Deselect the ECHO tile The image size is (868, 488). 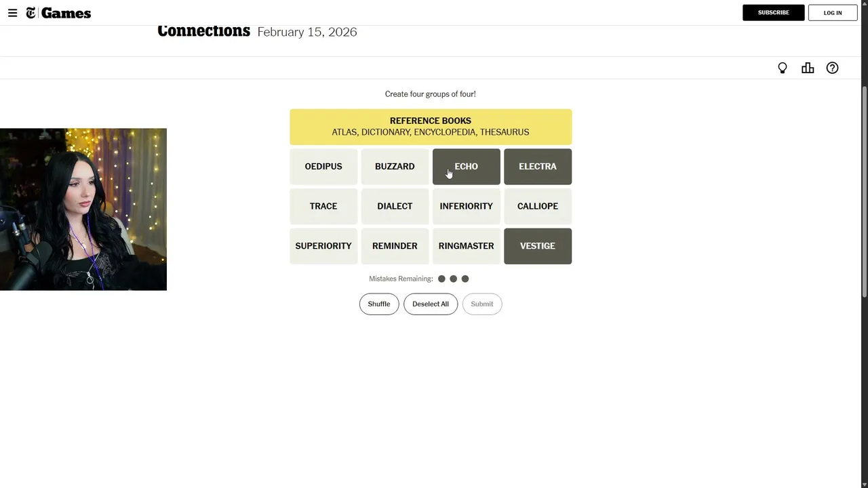[467, 167]
